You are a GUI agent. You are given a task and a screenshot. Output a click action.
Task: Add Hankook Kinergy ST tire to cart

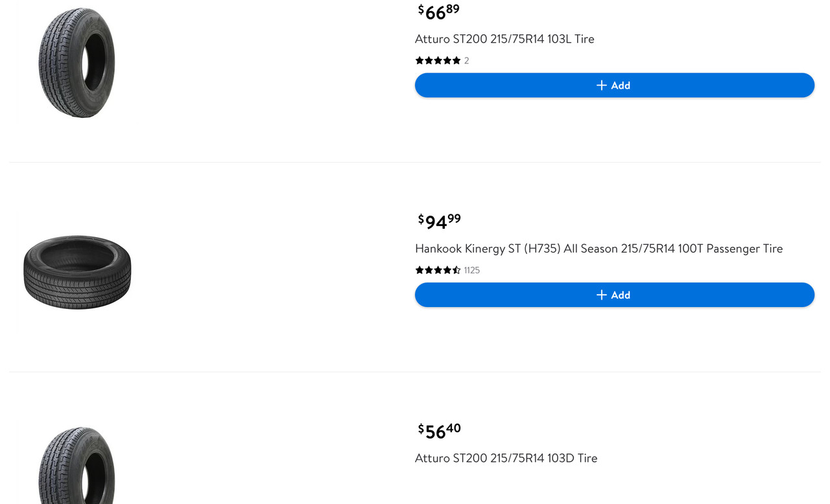(615, 295)
